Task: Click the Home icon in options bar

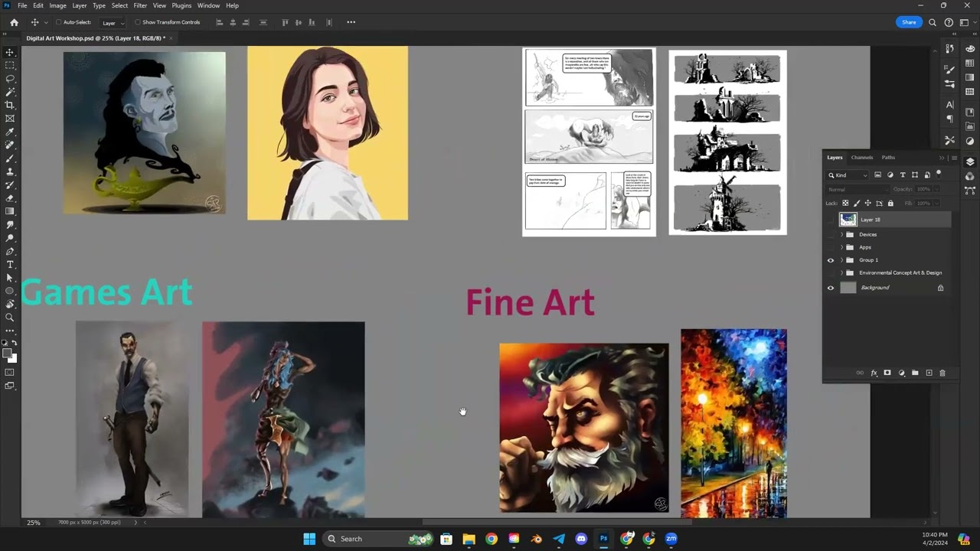Action: [14, 22]
